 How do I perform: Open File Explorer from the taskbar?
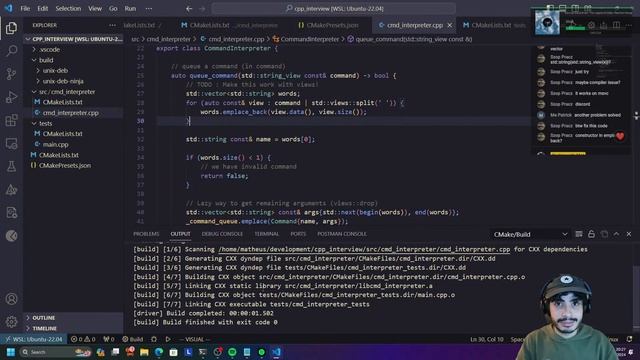144,352
